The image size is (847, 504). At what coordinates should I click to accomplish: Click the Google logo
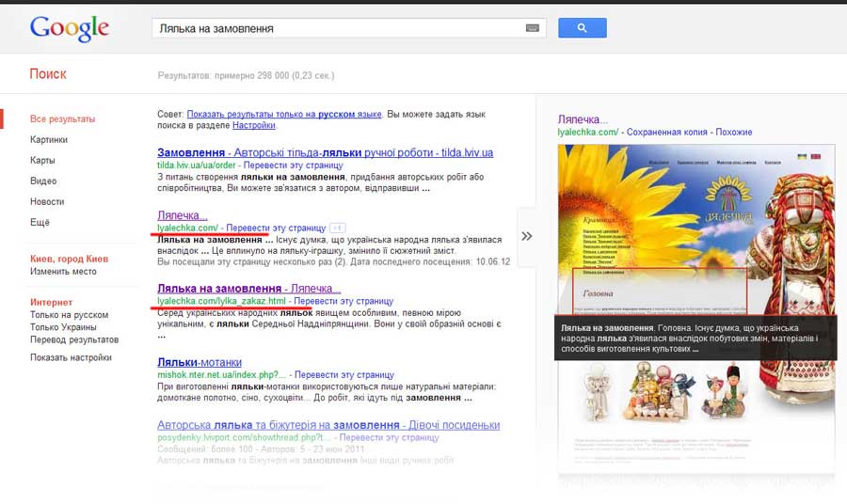coord(70,28)
